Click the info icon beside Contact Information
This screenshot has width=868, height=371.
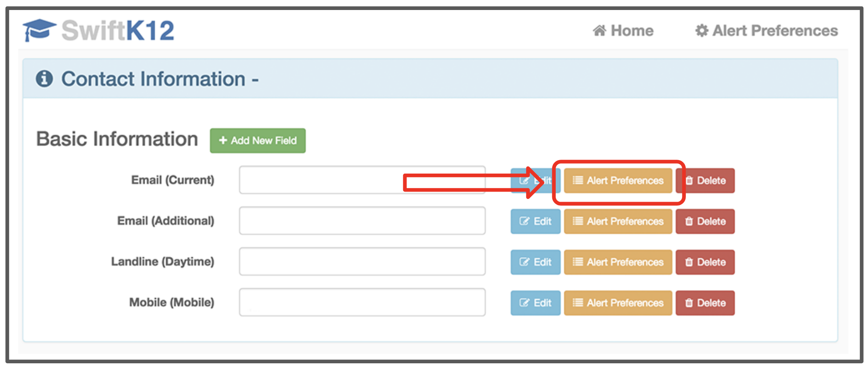coord(44,79)
